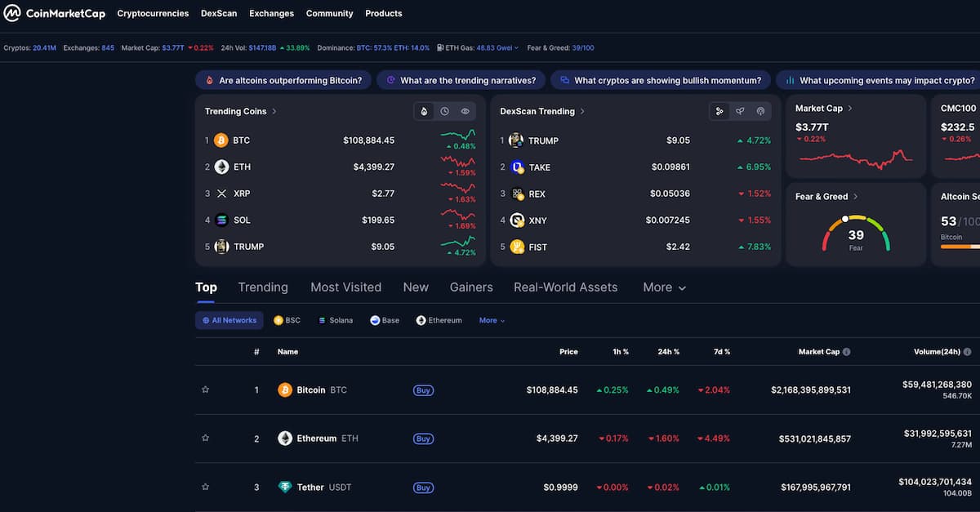This screenshot has height=512, width=980.
Task: Click the Volume(24h) column info icon
Action: (x=967, y=352)
